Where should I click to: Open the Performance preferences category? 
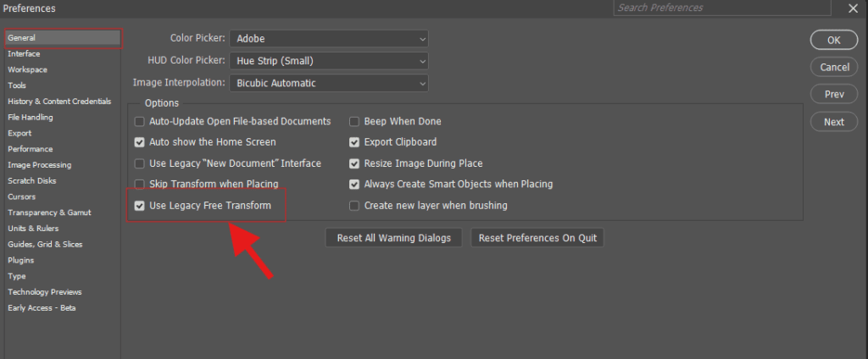coord(31,149)
